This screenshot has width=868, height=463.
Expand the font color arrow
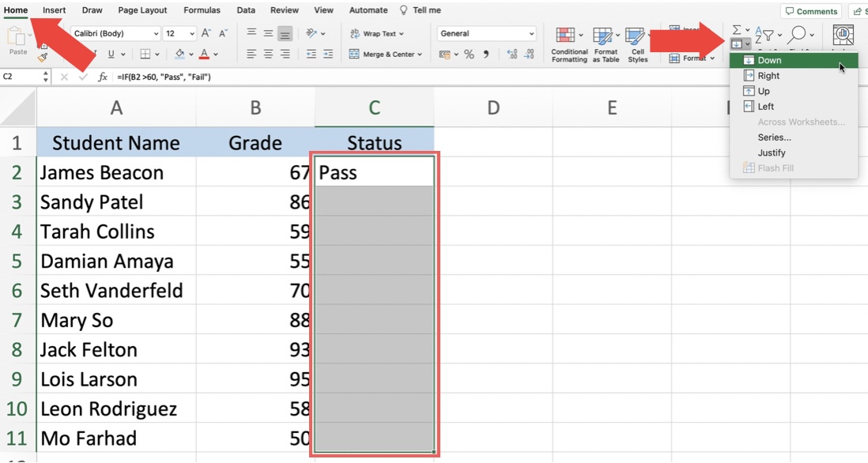click(215, 55)
